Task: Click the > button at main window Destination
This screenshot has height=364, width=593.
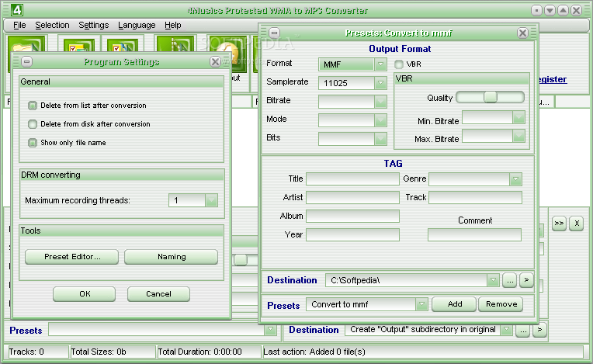Action: click(x=539, y=331)
